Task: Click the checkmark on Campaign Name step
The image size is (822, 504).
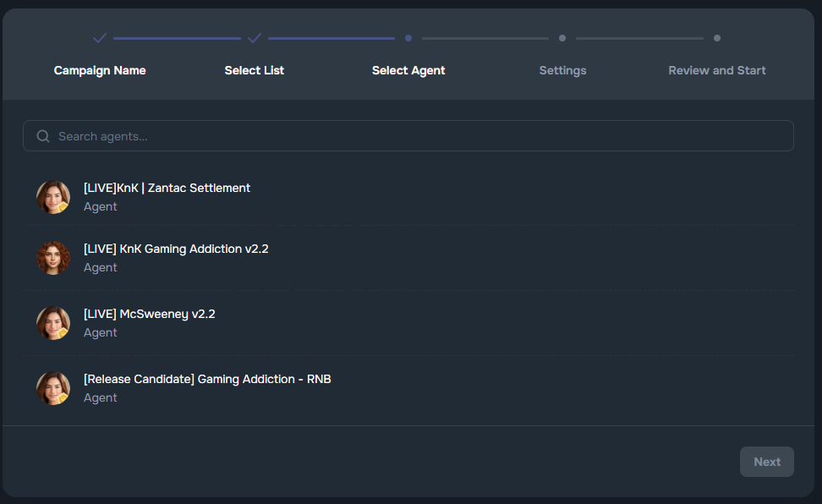Action: (x=99, y=37)
